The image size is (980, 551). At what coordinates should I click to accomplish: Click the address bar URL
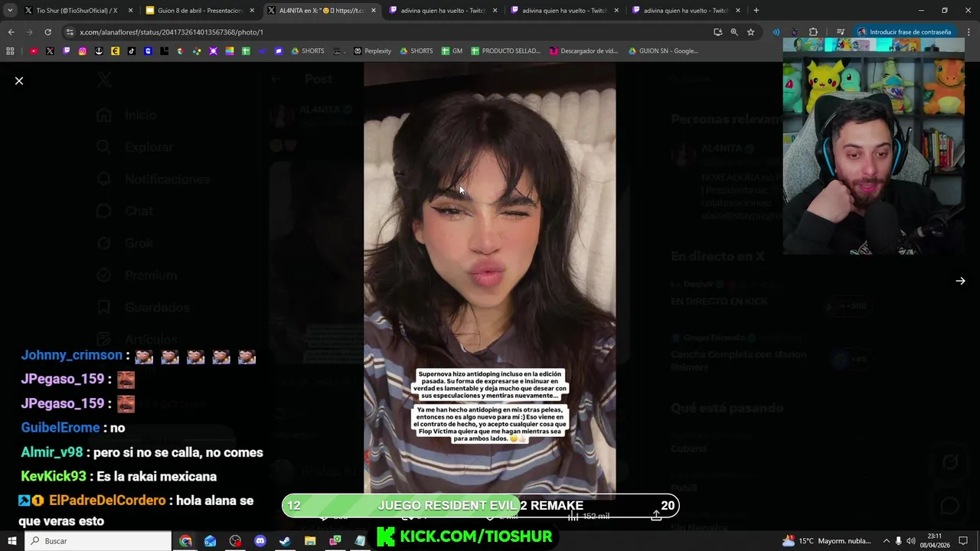pos(171,32)
